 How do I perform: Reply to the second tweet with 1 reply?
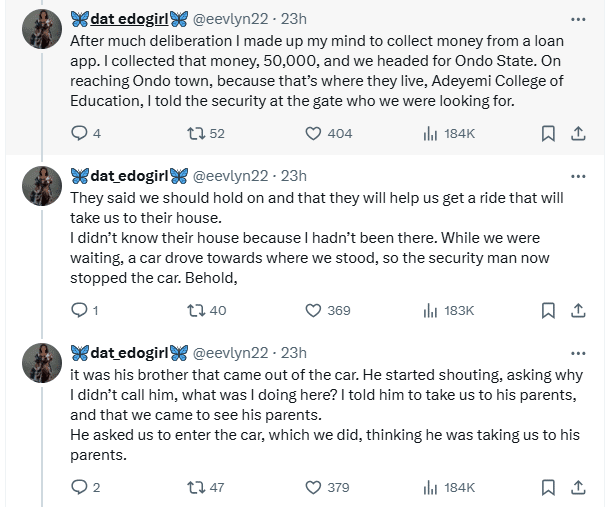[x=80, y=311]
